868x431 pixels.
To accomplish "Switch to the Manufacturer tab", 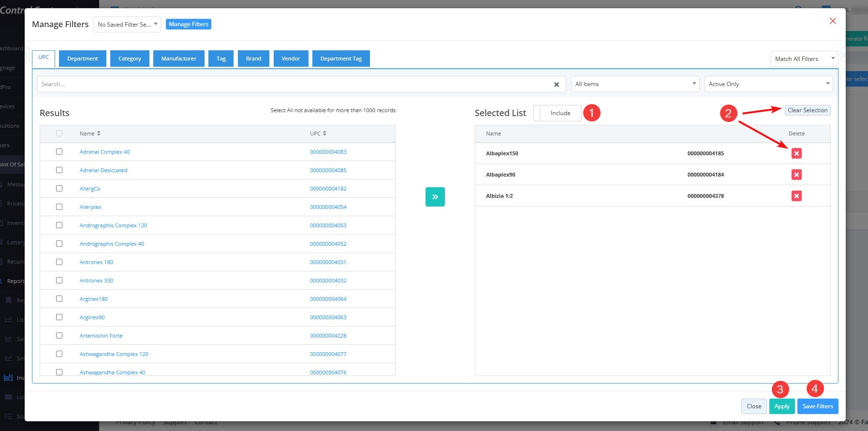I will 179,59.
